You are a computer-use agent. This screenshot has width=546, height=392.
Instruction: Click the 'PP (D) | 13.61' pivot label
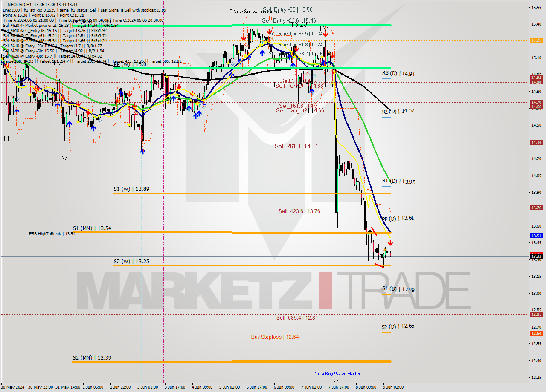point(398,218)
